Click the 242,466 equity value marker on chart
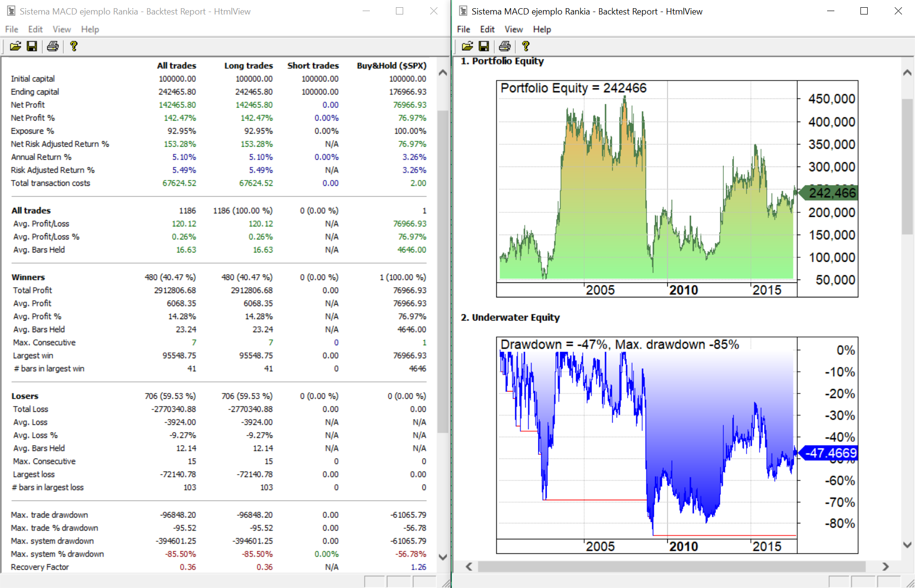The image size is (915, 588). [831, 193]
